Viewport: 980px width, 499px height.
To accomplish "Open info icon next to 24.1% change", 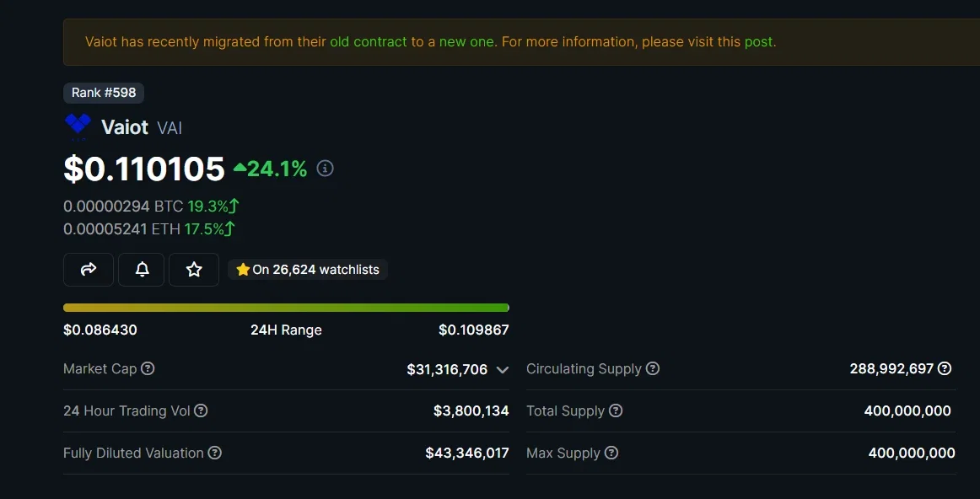I will 325,168.
